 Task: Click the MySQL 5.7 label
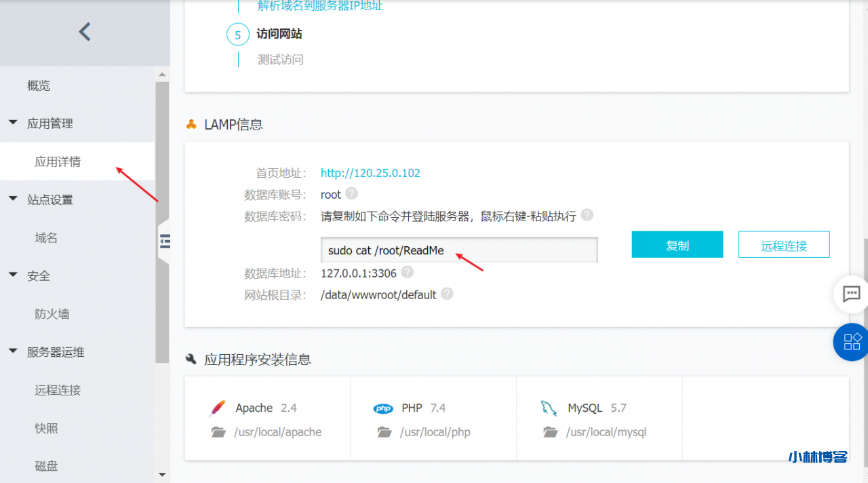(597, 408)
